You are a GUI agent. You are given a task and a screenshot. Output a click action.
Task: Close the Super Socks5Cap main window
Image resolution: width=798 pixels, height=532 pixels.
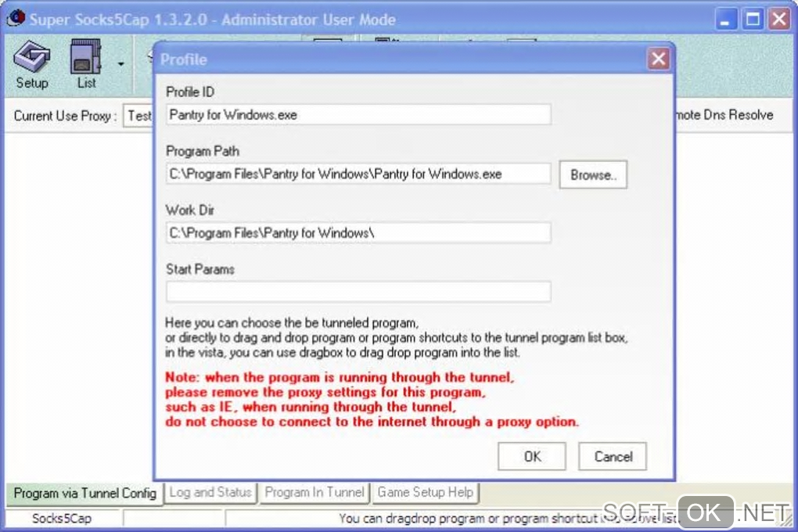779,20
